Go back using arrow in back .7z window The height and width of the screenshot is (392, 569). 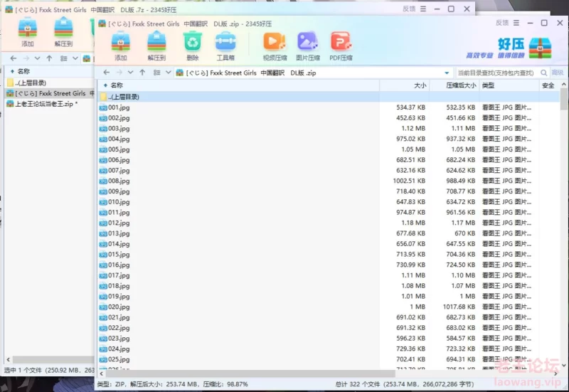(x=14, y=58)
